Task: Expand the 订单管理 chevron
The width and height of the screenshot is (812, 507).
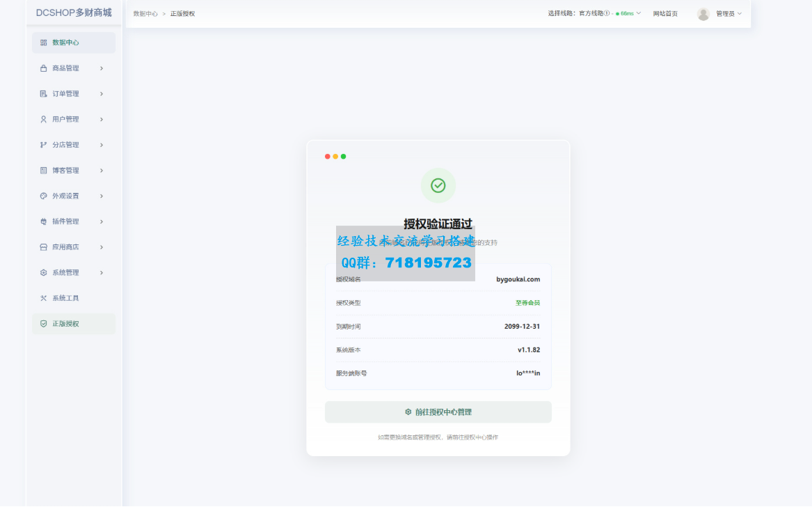Action: (102, 94)
